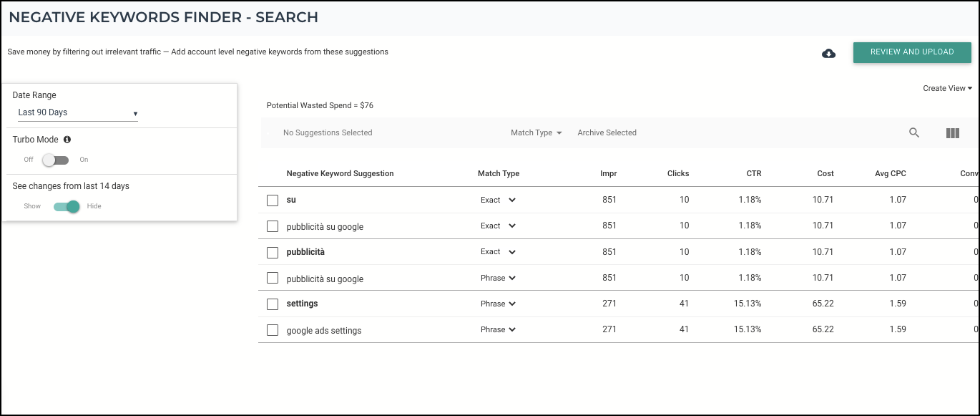The image size is (980, 416).
Task: Toggle the Turbo Mode switch
Action: click(x=55, y=160)
